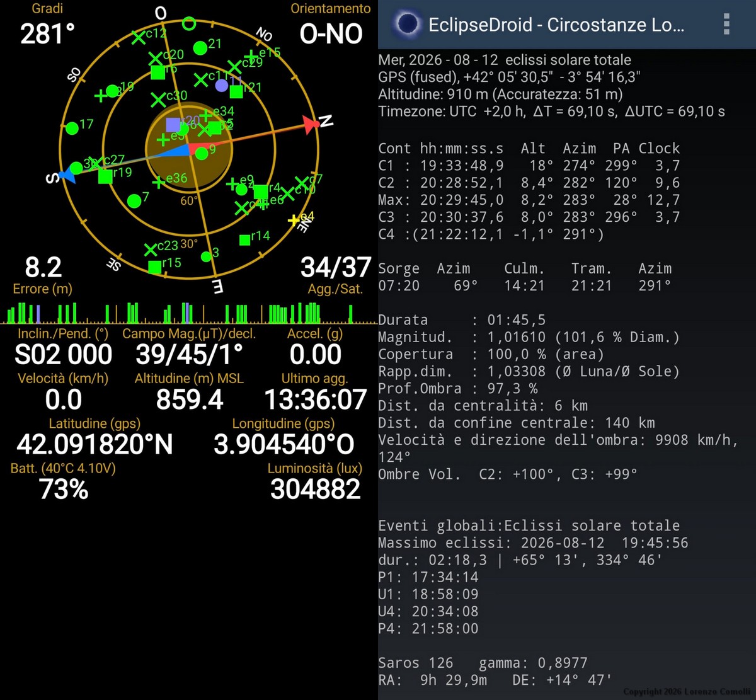Select GPS satellite 7 circle marker
This screenshot has width=756, height=700.
click(x=134, y=201)
